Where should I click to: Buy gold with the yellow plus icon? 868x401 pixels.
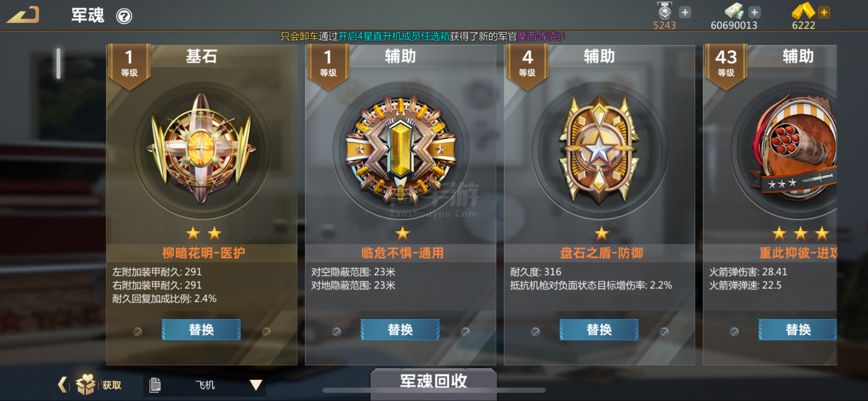(824, 13)
